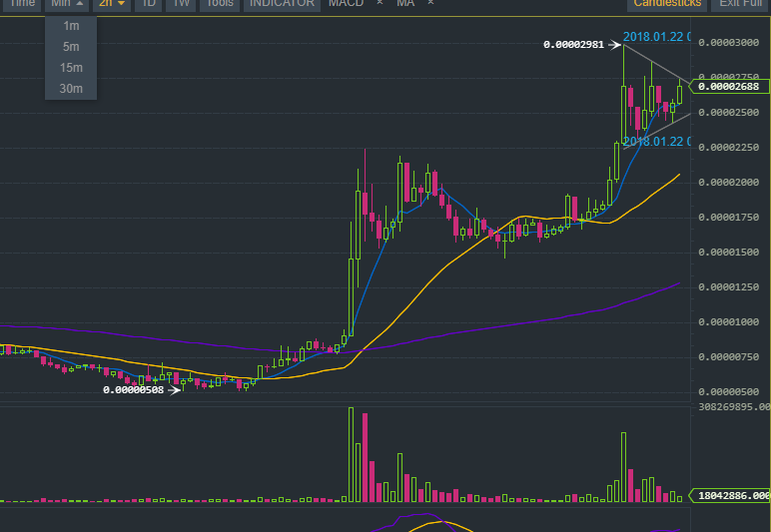This screenshot has height=532, width=771.
Task: Open the 2h hour-interval dropdown
Action: point(112,4)
